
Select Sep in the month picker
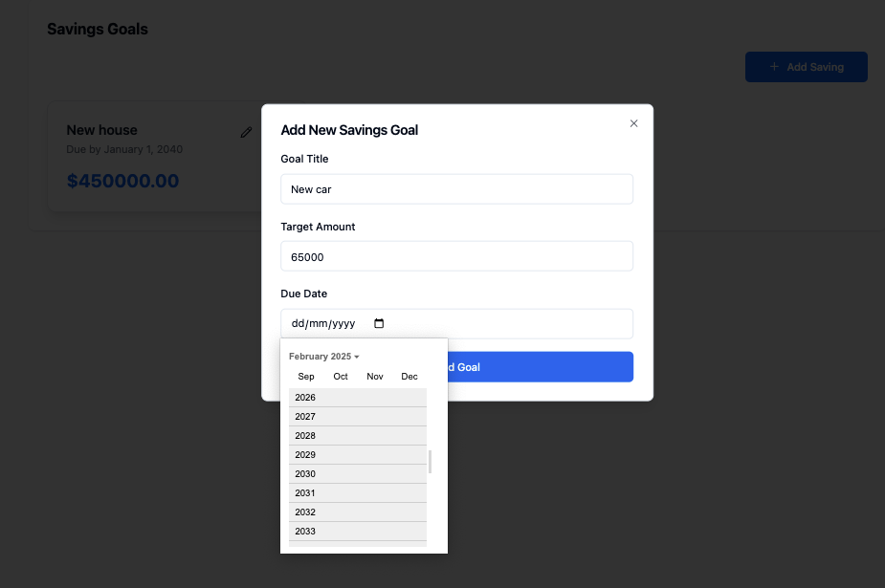tap(305, 377)
